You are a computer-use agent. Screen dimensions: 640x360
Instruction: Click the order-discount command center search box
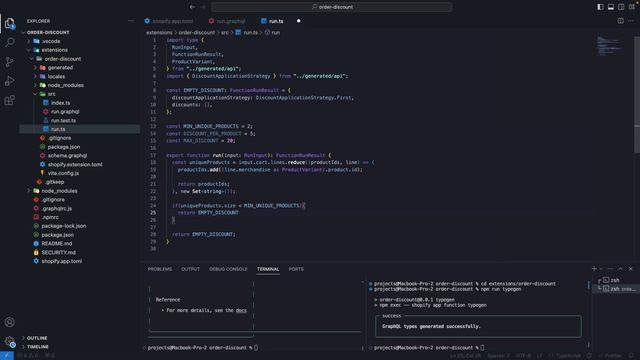tap(332, 7)
